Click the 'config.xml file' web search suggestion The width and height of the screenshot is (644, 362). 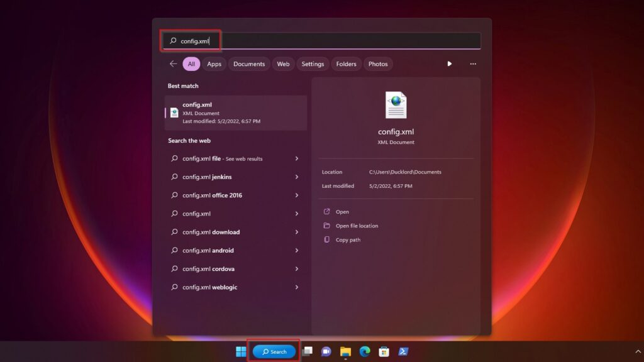[x=235, y=158]
